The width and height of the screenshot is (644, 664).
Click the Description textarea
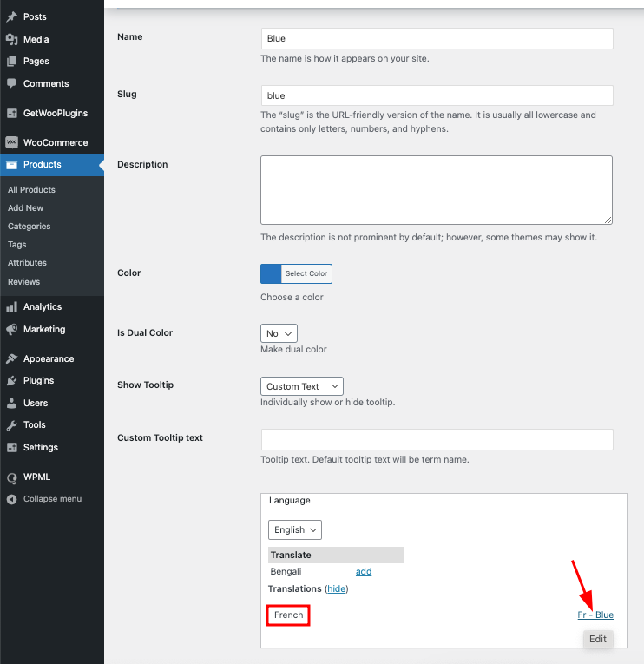click(437, 190)
